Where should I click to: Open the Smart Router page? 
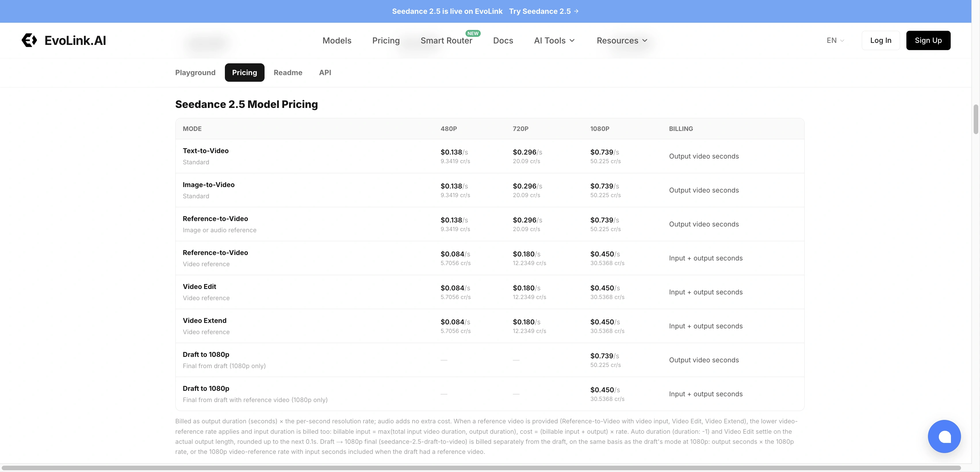coord(446,40)
